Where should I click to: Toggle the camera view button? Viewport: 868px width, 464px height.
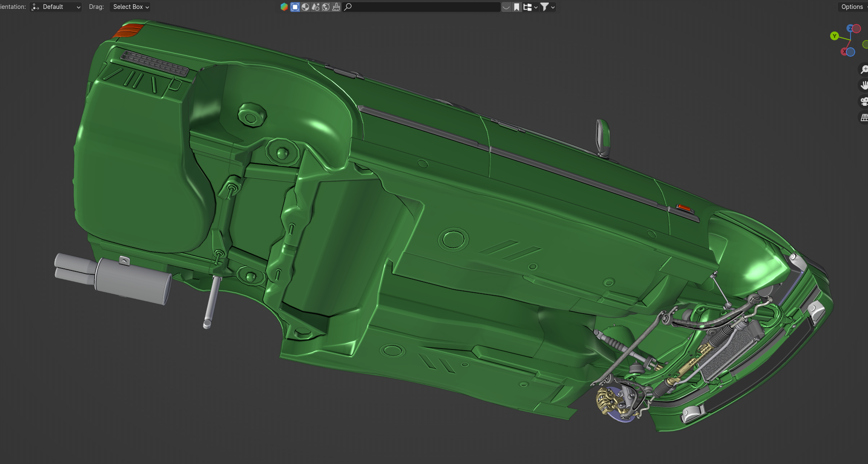[x=864, y=101]
